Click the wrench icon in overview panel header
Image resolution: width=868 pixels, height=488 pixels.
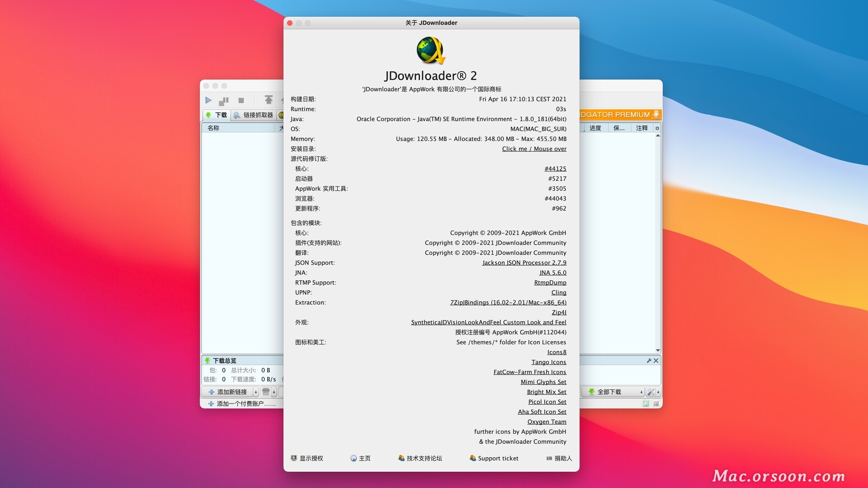[649, 361]
